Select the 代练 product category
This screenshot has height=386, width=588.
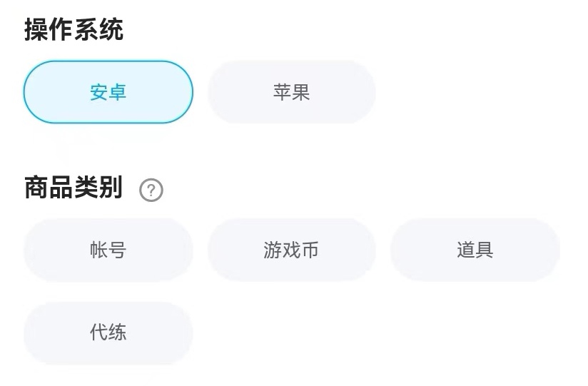108,332
